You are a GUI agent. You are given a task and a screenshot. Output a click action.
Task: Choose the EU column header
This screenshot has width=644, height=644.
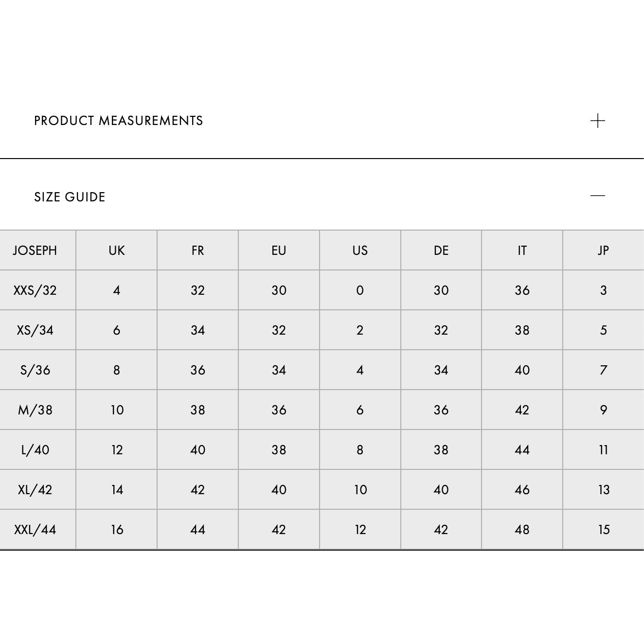[x=279, y=250]
